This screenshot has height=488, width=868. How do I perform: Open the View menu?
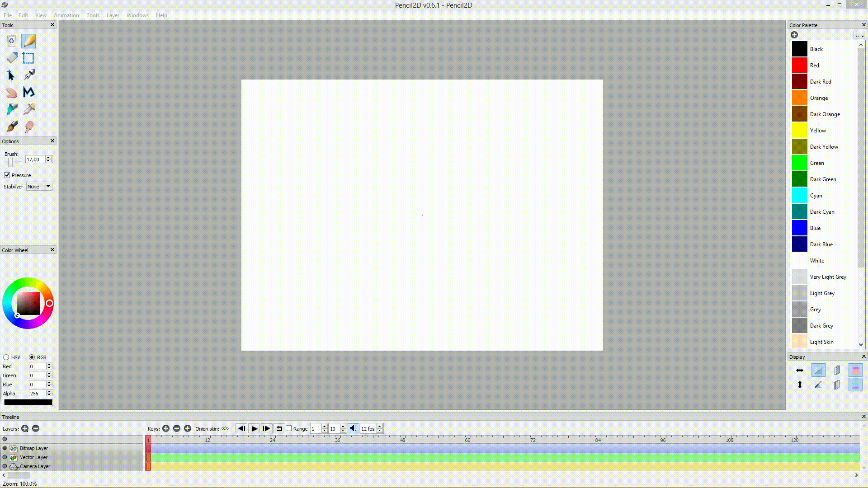(41, 15)
